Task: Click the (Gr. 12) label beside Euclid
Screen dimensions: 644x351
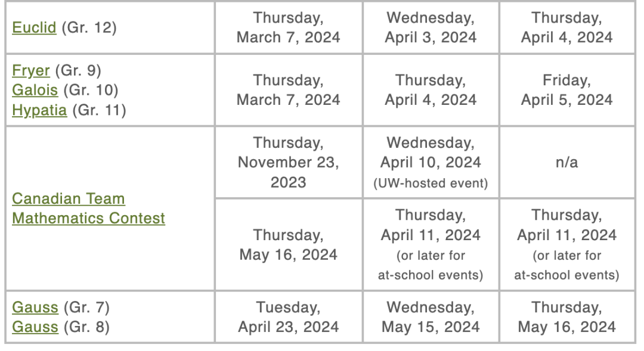Action: [x=88, y=27]
